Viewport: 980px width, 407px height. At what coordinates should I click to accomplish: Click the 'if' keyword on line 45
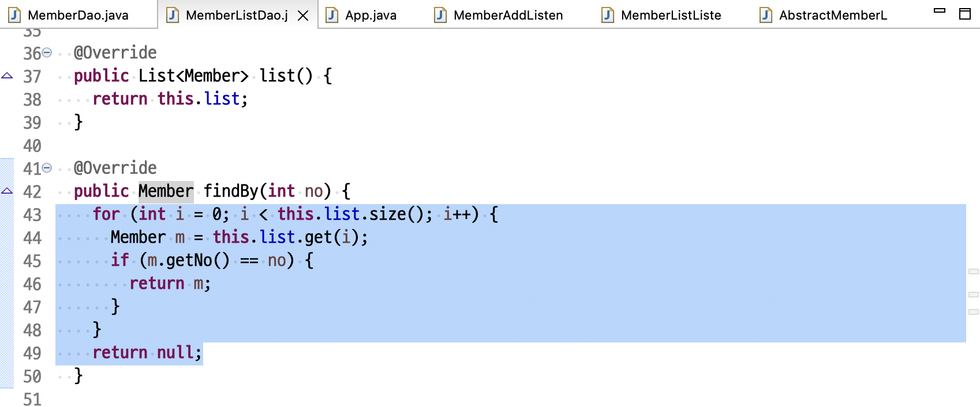coord(120,261)
